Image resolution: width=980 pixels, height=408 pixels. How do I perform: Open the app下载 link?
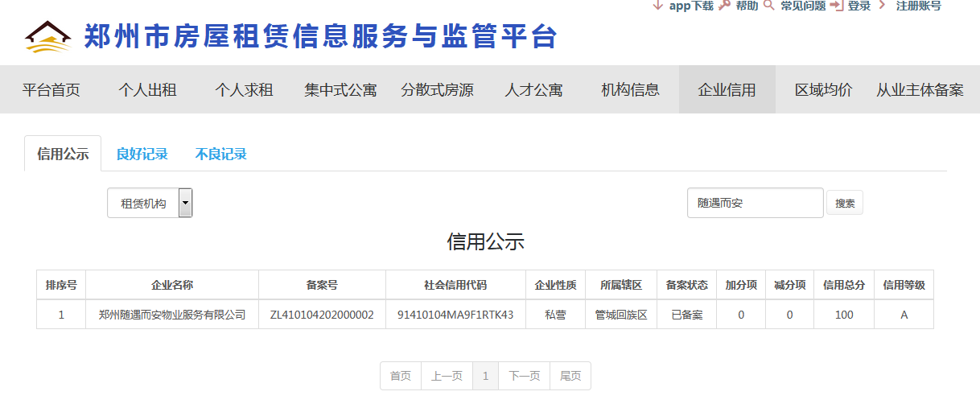(691, 6)
